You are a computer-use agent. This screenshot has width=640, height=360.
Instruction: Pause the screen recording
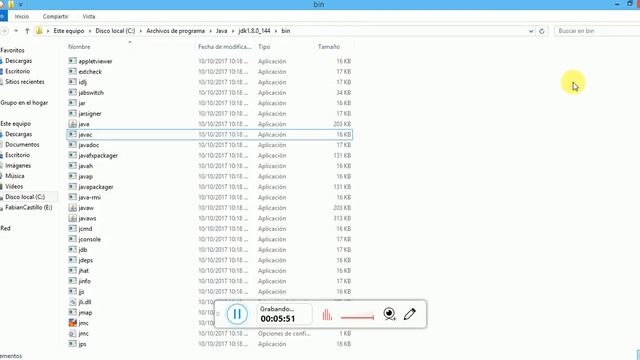[x=237, y=314]
